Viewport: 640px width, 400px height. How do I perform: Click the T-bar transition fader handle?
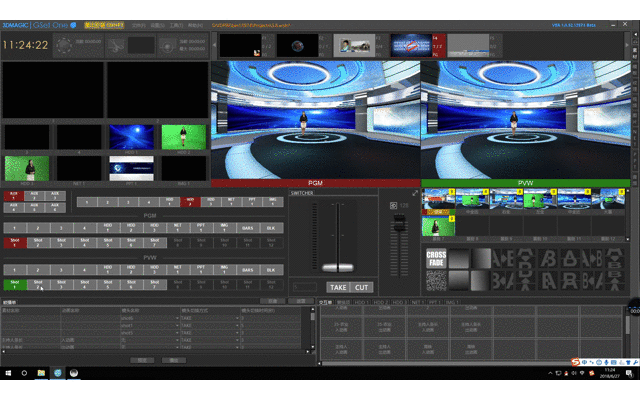(338, 268)
